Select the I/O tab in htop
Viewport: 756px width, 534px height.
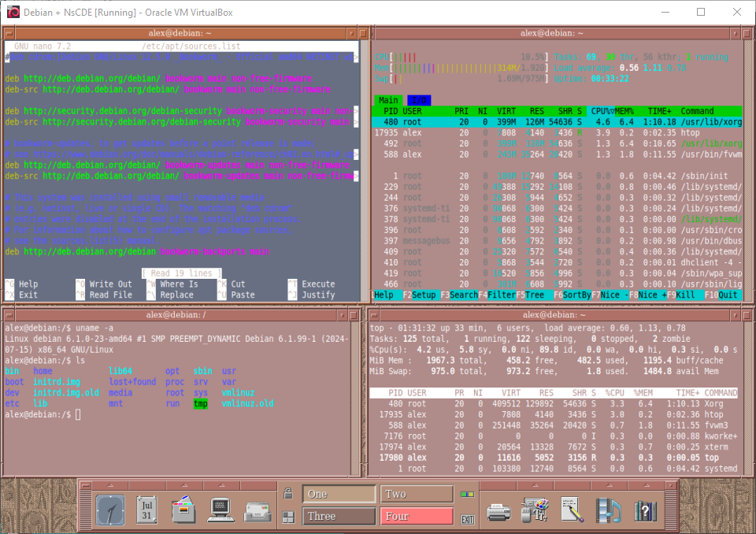click(417, 100)
